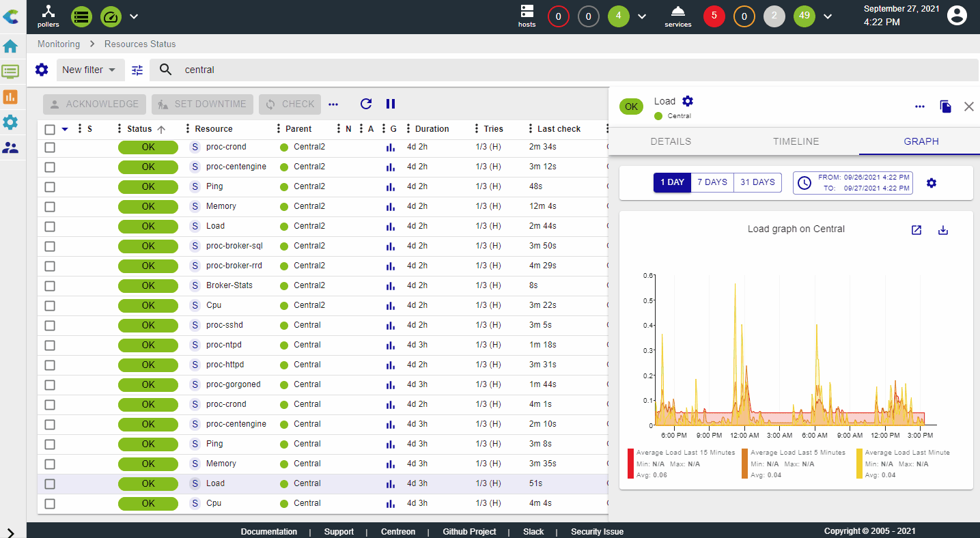Open the New filter dropdown
This screenshot has width=980, height=538.
point(89,70)
